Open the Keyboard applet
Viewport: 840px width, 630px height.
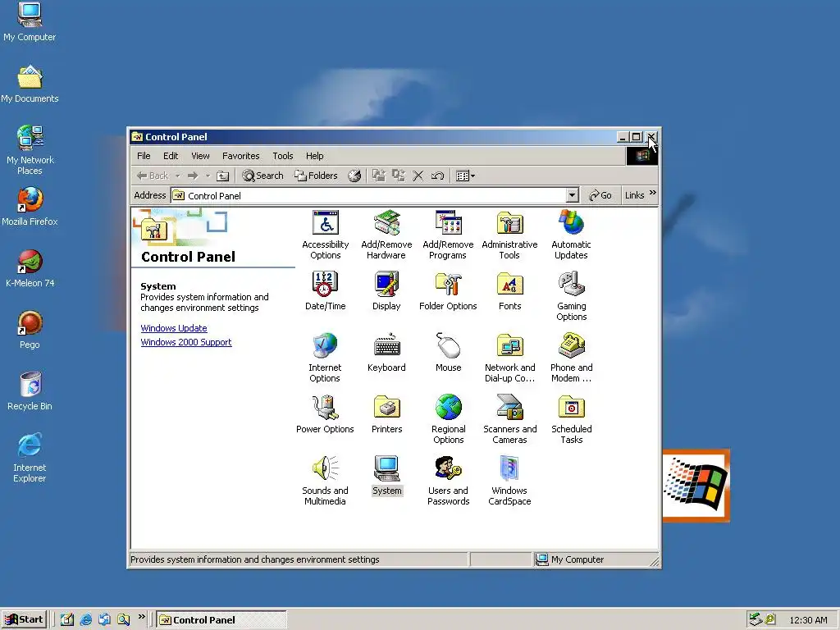pyautogui.click(x=386, y=353)
